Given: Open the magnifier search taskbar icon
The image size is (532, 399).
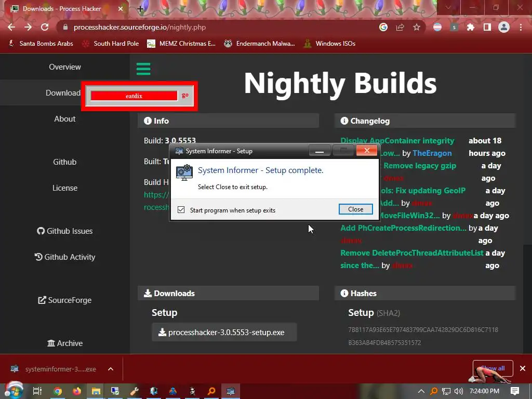Looking at the screenshot, I should click(x=211, y=391).
